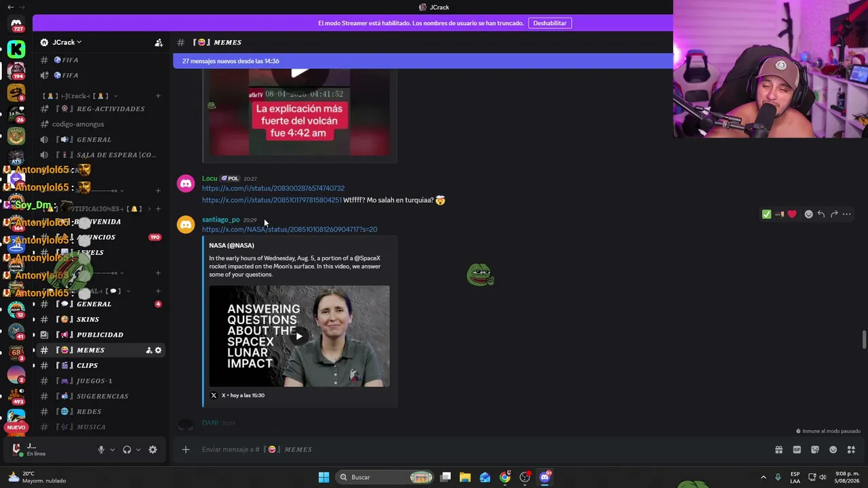Open the green K server icon
The height and width of the screenshot is (488, 868).
16,49
